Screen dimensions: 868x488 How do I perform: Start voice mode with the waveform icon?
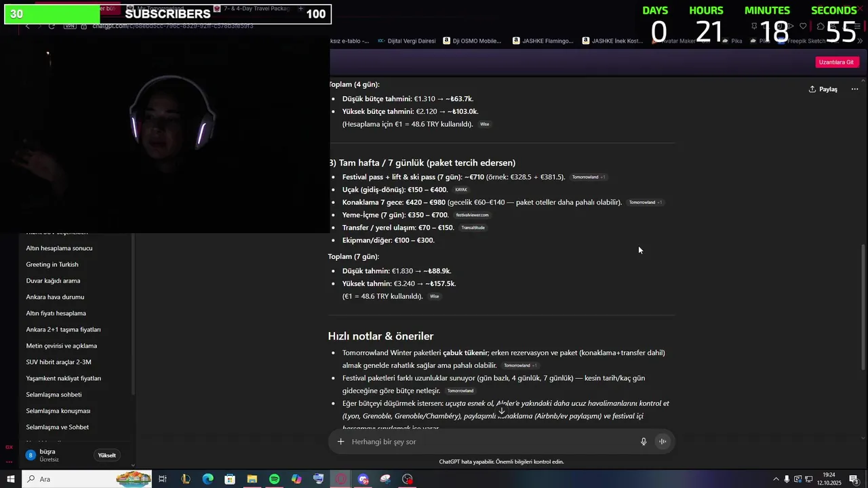(x=663, y=442)
